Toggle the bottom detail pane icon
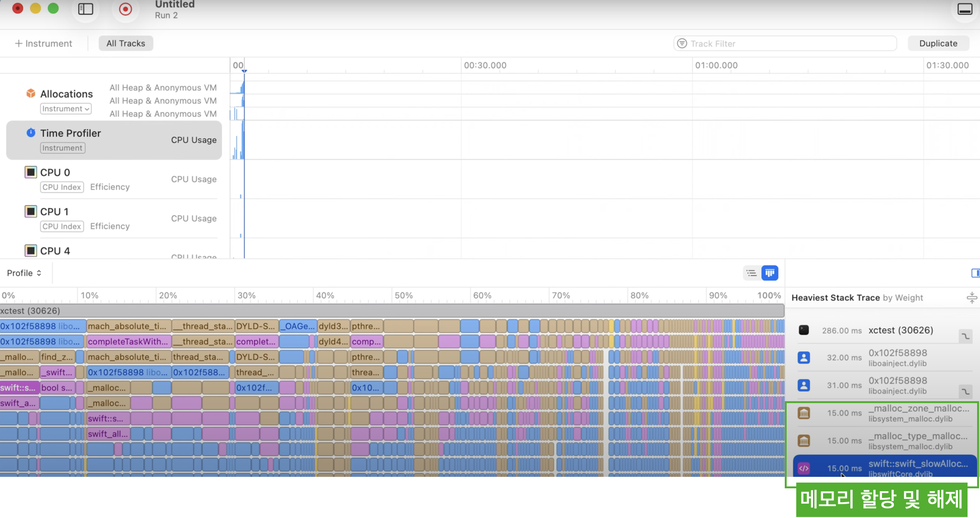 pyautogui.click(x=965, y=9)
